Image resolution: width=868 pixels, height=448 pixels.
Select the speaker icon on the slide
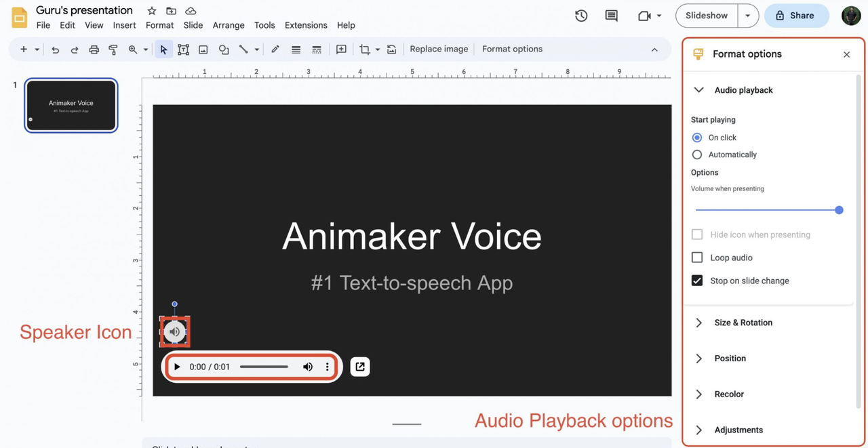coord(174,331)
